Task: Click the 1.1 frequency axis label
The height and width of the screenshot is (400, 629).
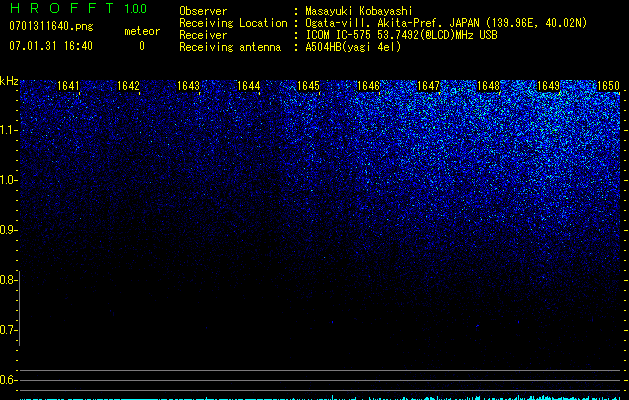Action: coord(8,130)
